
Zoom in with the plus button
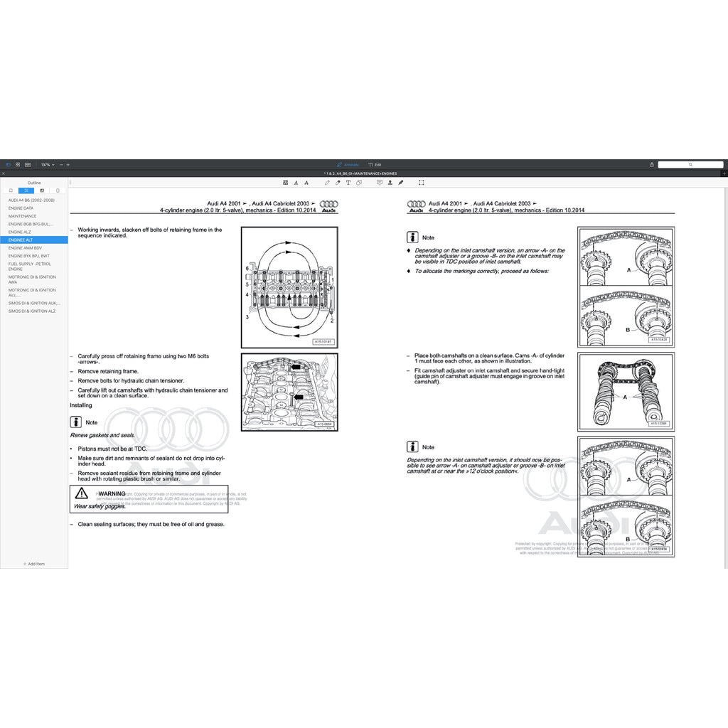point(68,164)
